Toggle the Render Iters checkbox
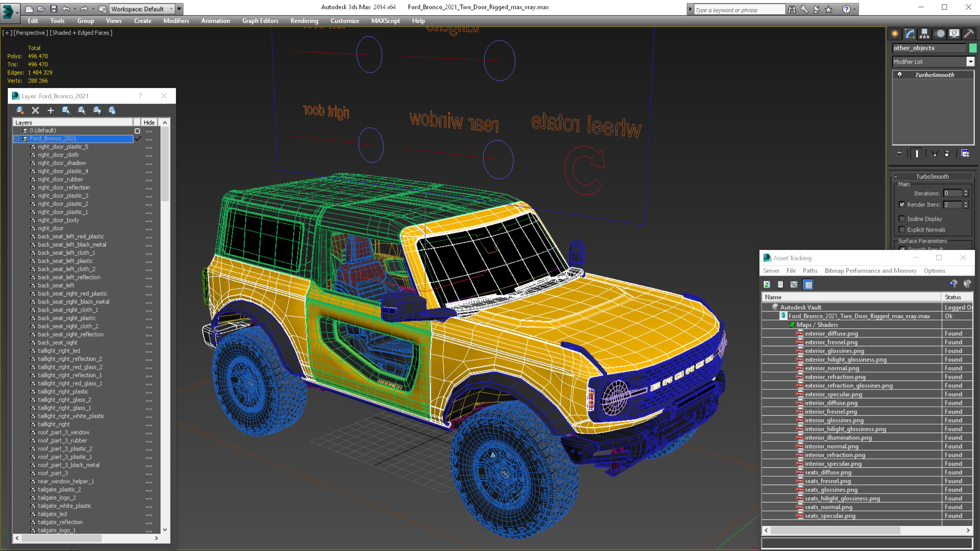 (x=902, y=204)
